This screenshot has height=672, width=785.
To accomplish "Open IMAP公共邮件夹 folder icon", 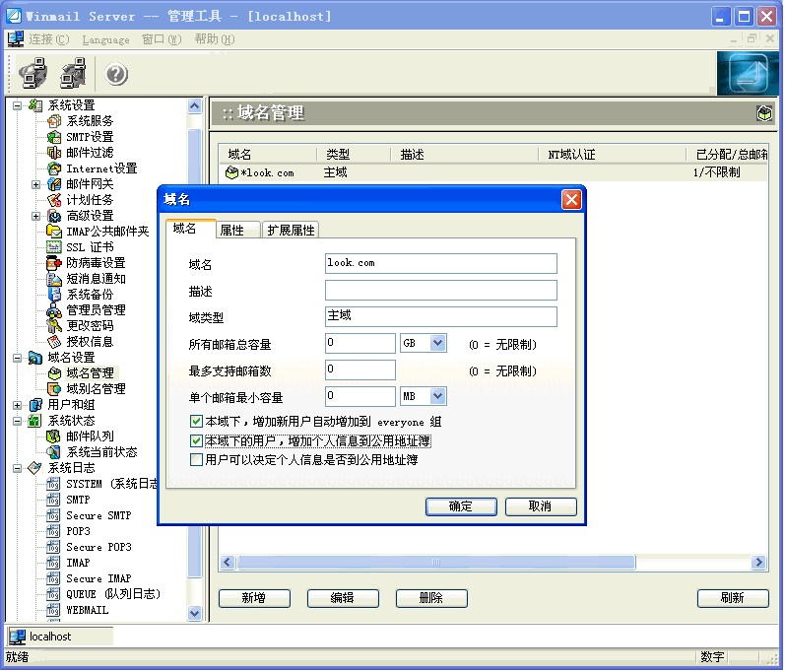I will 54,232.
